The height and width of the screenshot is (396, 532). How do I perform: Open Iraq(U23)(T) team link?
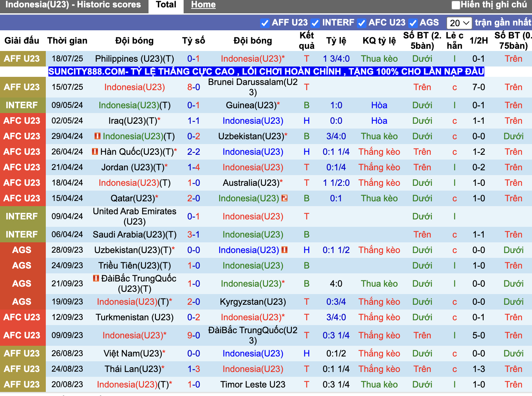coord(133,121)
